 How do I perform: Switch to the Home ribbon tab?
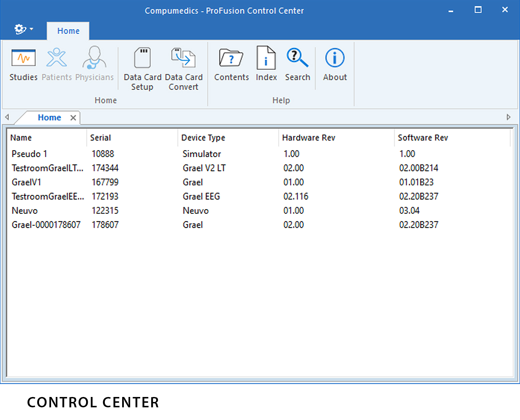click(x=68, y=31)
